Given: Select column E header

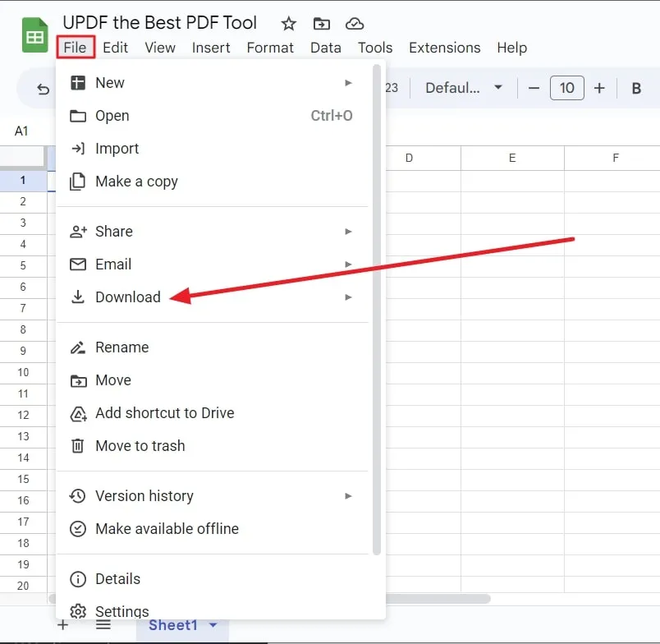Looking at the screenshot, I should click(x=512, y=159).
